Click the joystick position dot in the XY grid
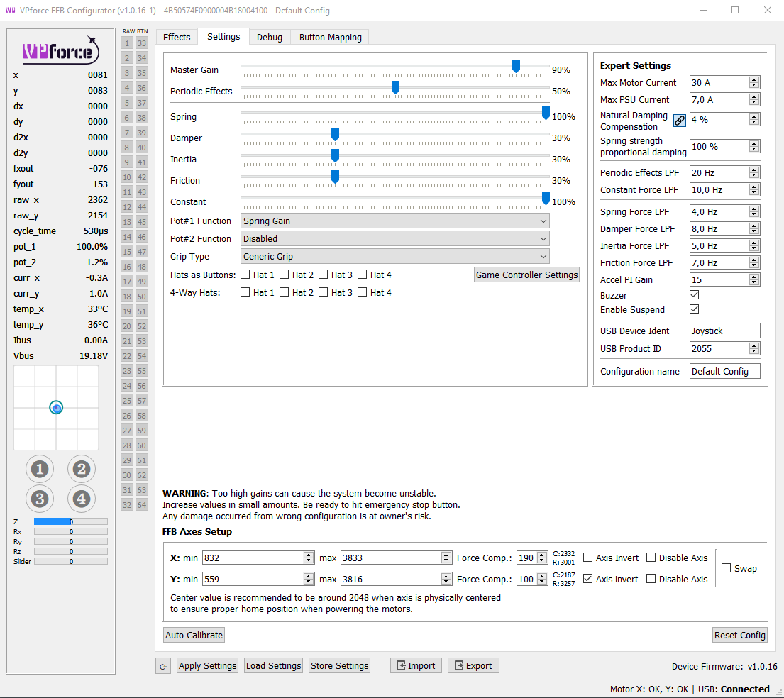This screenshot has height=698, width=784. [57, 407]
